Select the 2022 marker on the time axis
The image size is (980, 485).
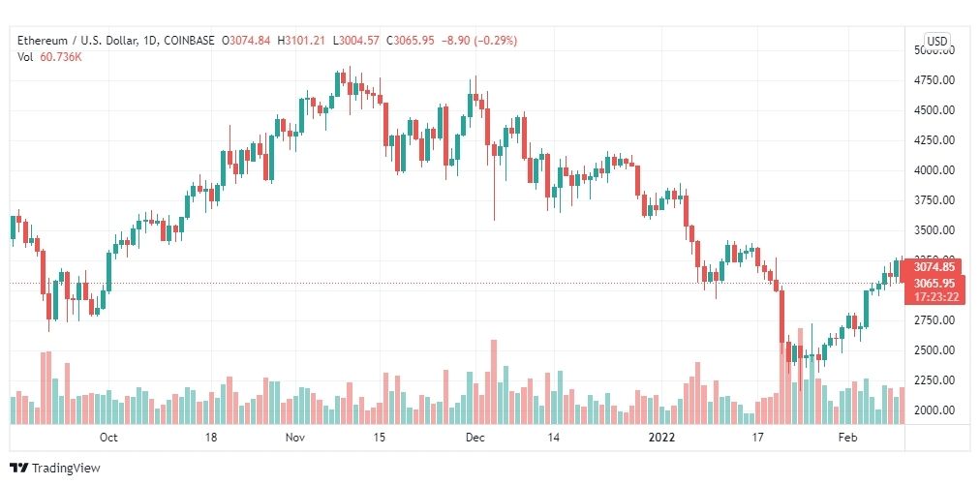pyautogui.click(x=661, y=438)
